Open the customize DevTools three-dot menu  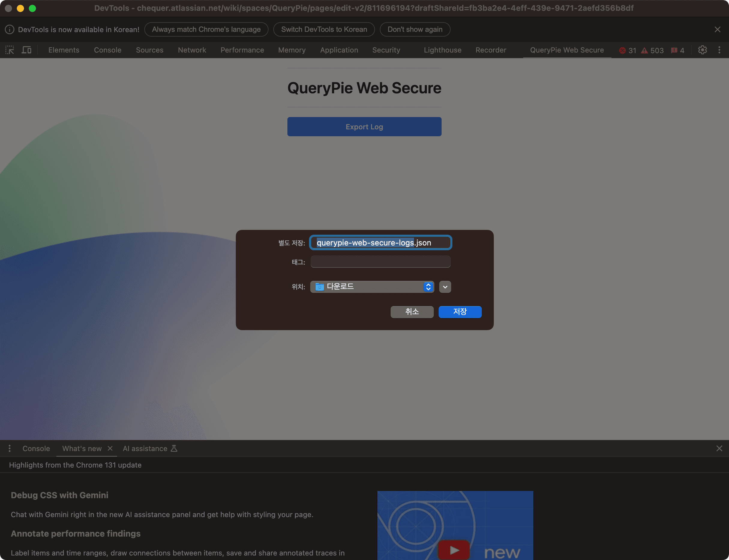pos(719,50)
